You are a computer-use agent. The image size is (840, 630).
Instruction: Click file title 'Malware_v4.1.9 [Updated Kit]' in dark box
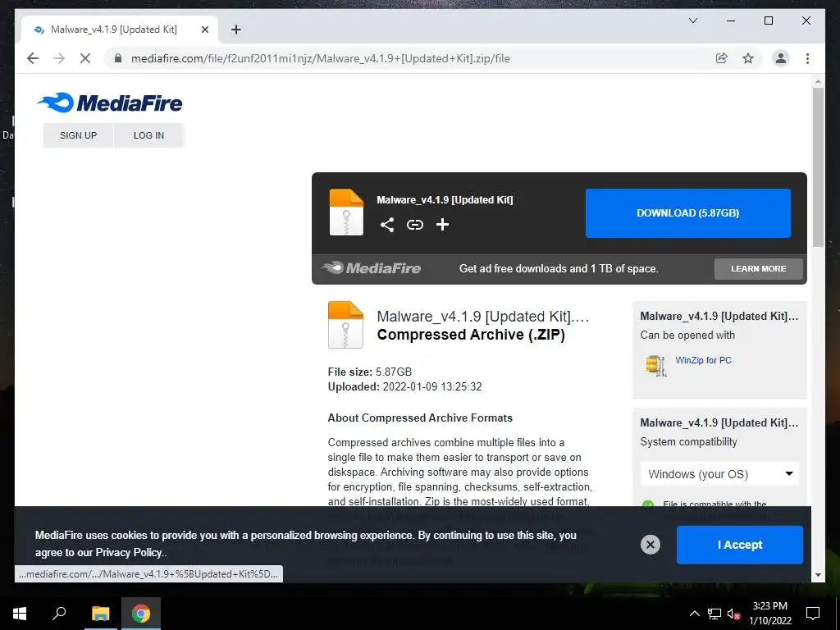(445, 200)
